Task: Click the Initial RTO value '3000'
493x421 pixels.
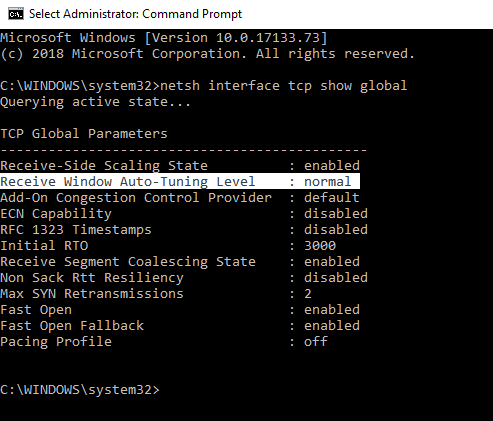Action: (x=320, y=246)
